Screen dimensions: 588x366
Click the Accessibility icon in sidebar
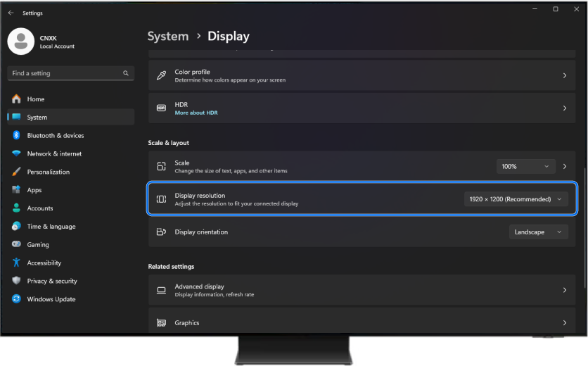(x=16, y=263)
